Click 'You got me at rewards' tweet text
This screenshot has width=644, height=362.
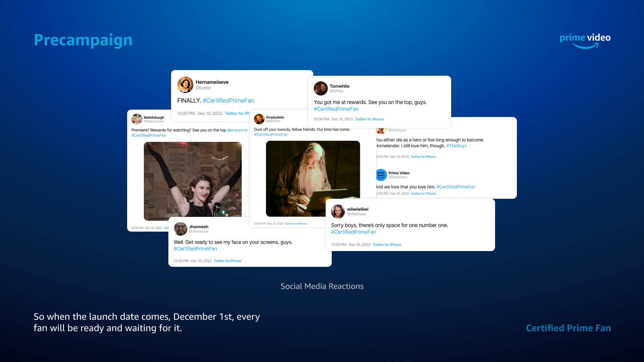tap(370, 102)
